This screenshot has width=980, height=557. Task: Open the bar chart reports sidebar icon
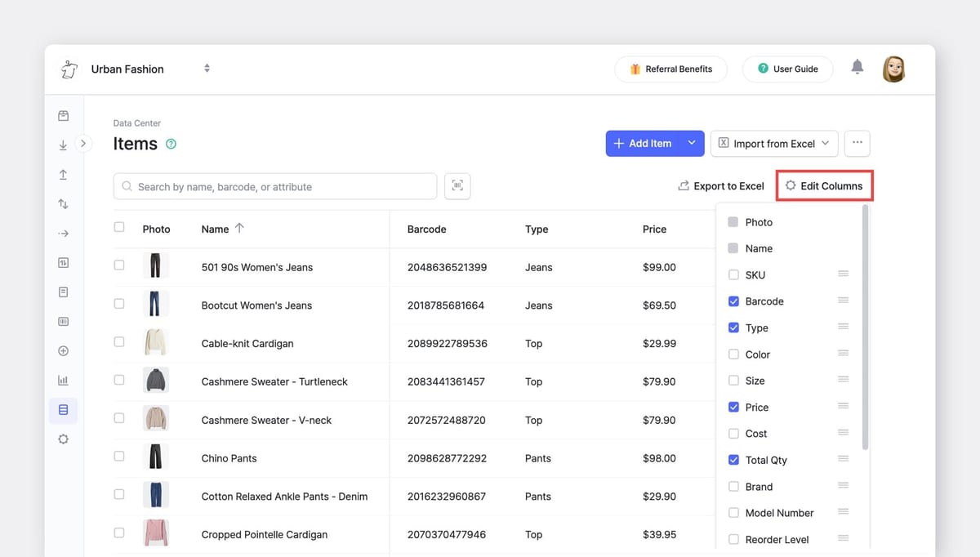(64, 381)
